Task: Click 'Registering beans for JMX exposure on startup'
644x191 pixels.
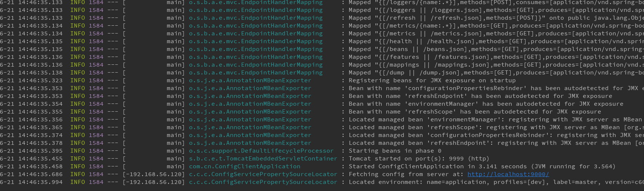Action: pyautogui.click(x=432, y=80)
